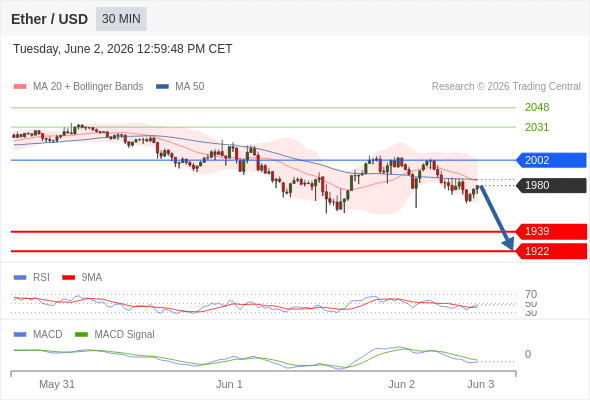Click the May 31 date axis label
The width and height of the screenshot is (590, 400).
pos(57,384)
